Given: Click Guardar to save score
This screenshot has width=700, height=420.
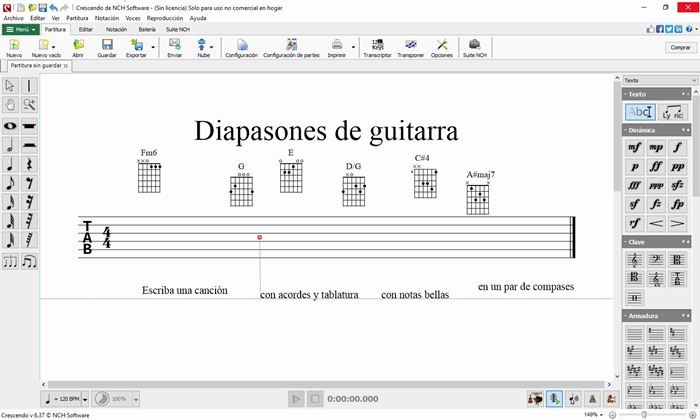Looking at the screenshot, I should tap(107, 48).
